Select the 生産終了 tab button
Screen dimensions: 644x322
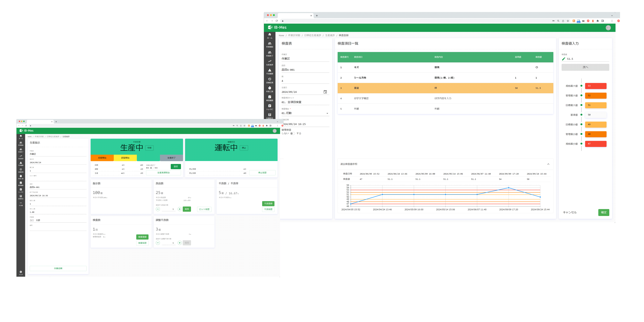pyautogui.click(x=171, y=158)
